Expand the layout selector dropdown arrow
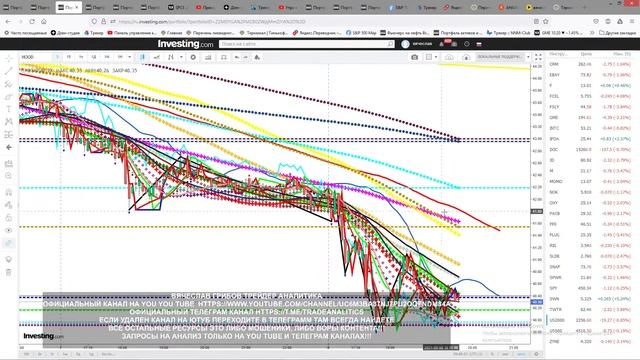 point(436,57)
